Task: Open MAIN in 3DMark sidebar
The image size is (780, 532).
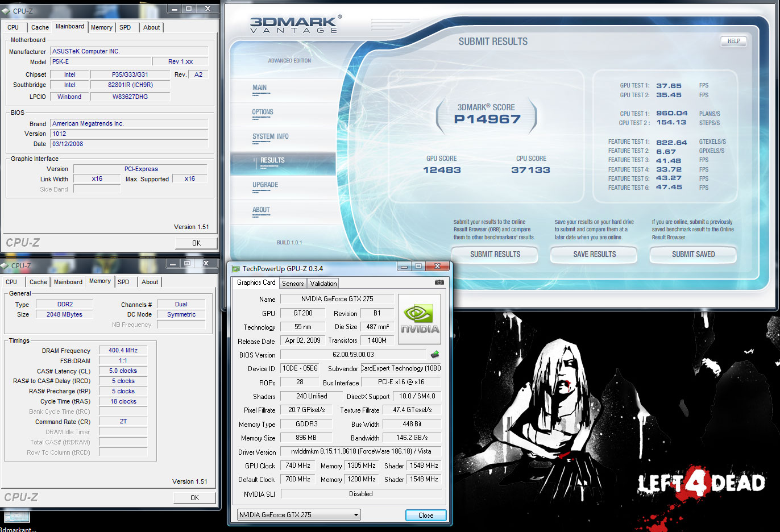Action: pos(260,88)
